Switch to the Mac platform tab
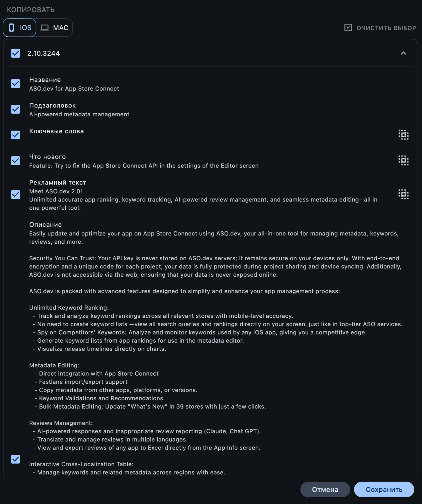Screen dimensions: 422x504 55,28
